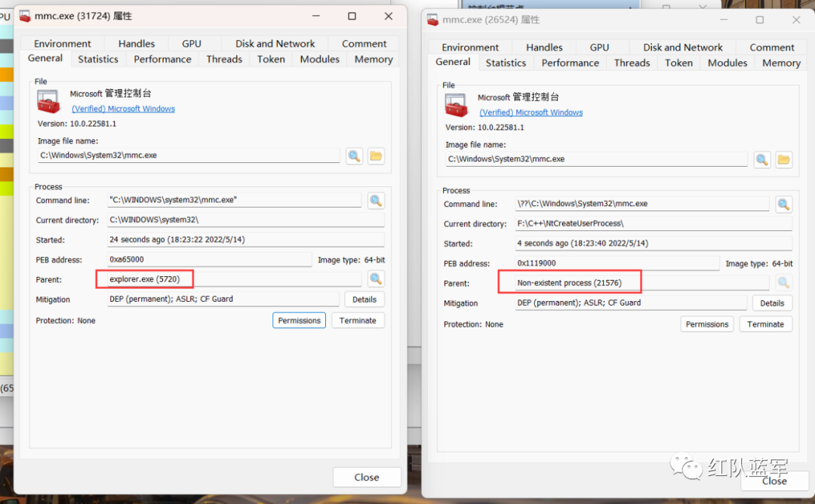The image size is (815, 504).
Task: Click Started field showing 4 seconds ago
Action: click(x=654, y=243)
